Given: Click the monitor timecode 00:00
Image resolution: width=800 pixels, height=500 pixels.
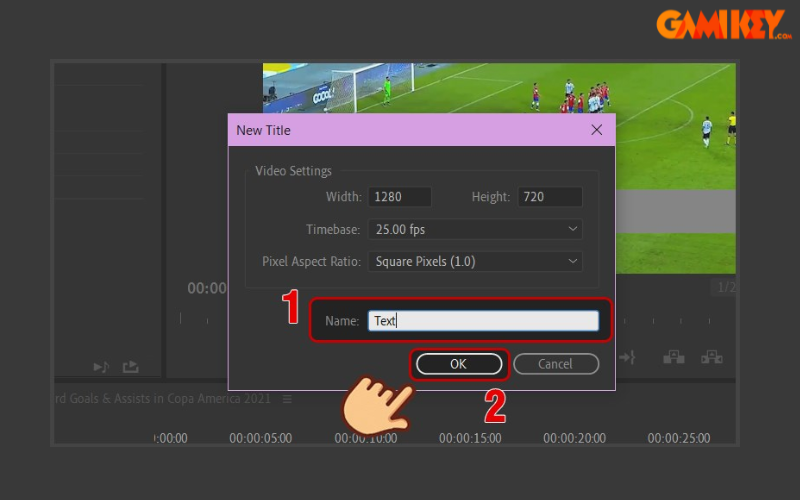Looking at the screenshot, I should [207, 288].
